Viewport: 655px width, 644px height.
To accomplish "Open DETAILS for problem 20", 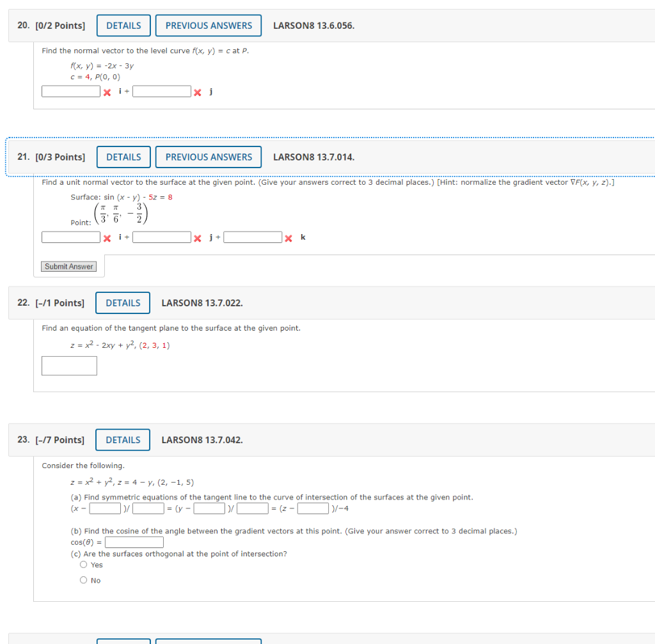I will pos(123,25).
